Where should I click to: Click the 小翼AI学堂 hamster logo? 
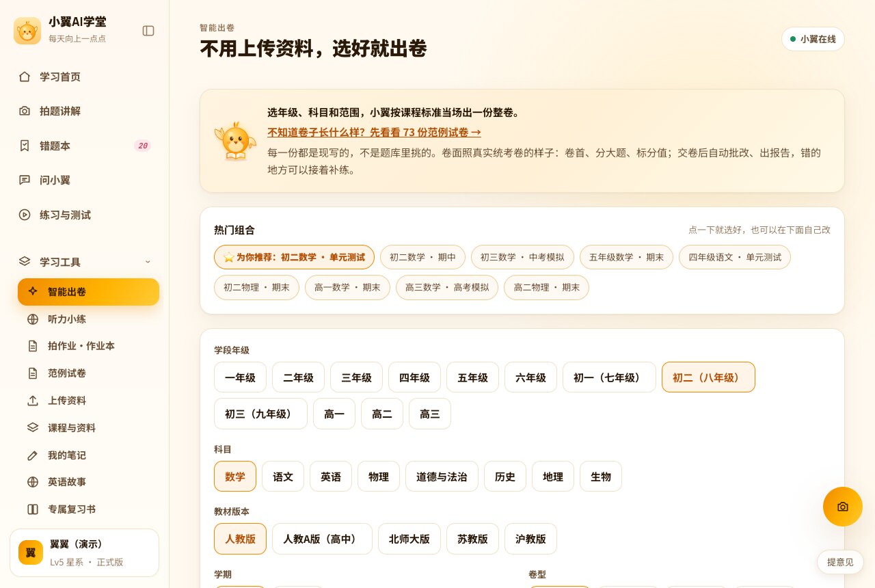[27, 31]
